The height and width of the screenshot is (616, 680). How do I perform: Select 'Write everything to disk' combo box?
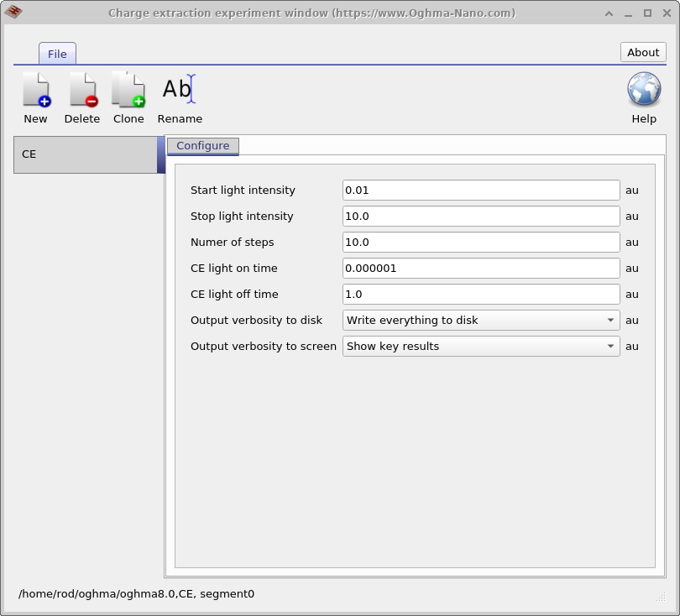point(480,320)
